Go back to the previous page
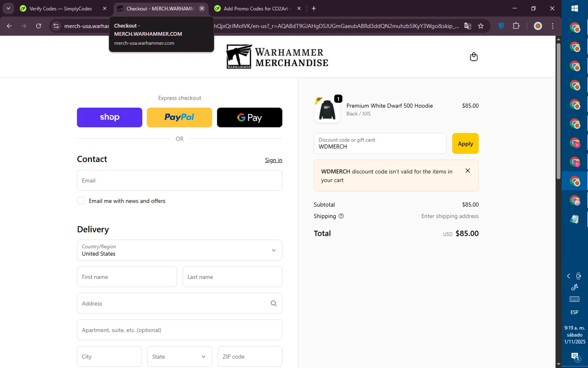Viewport: 588px width, 368px height. (x=9, y=26)
